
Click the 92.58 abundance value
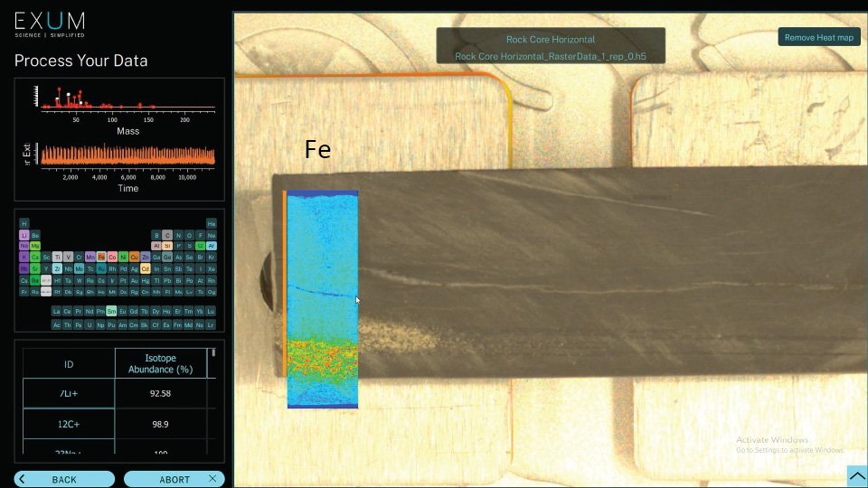[160, 393]
